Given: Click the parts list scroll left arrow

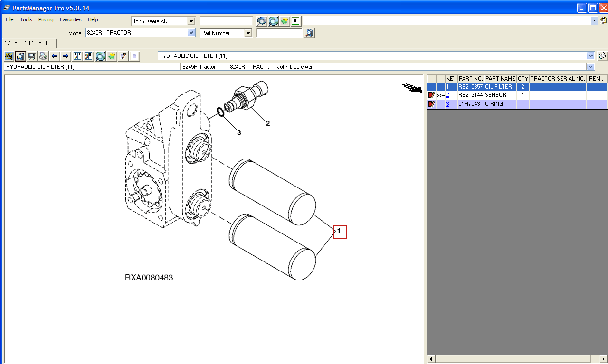Looking at the screenshot, I should (431, 359).
